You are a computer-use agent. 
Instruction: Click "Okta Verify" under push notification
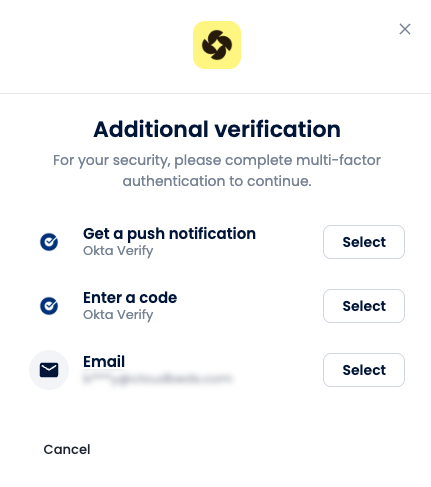pyautogui.click(x=118, y=251)
